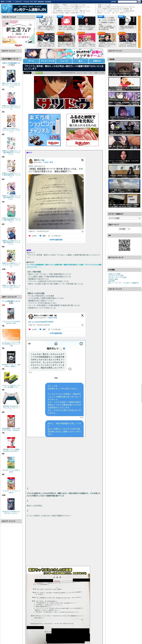Open Threads link in top bar
The width and height of the screenshot is (142, 644).
pyautogui.click(x=26, y=2)
